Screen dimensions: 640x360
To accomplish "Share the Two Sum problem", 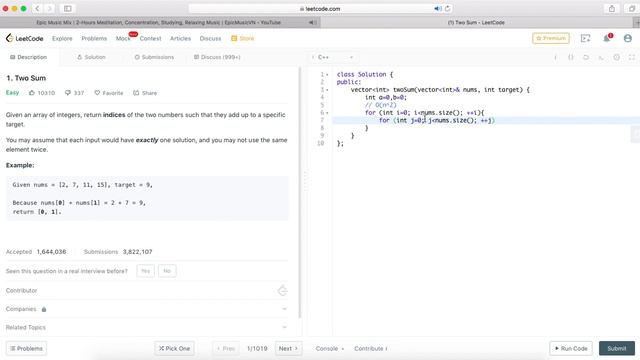I will coord(145,93).
